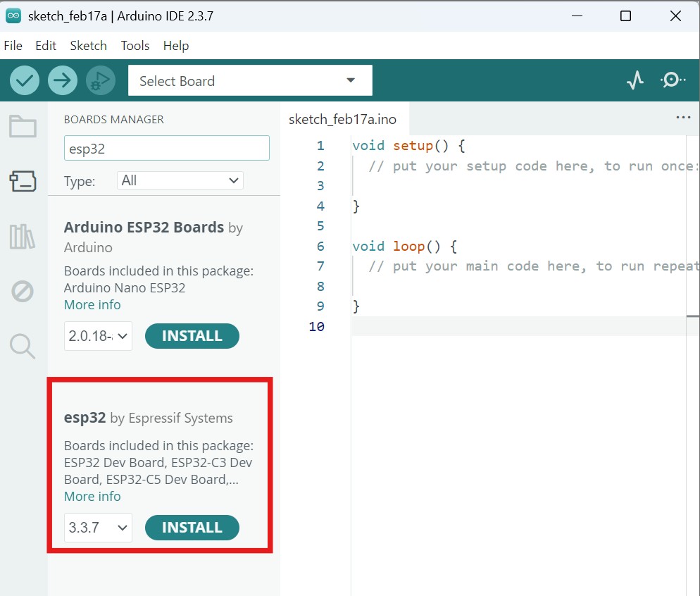Minimize the Arduino IDE window

tap(577, 15)
